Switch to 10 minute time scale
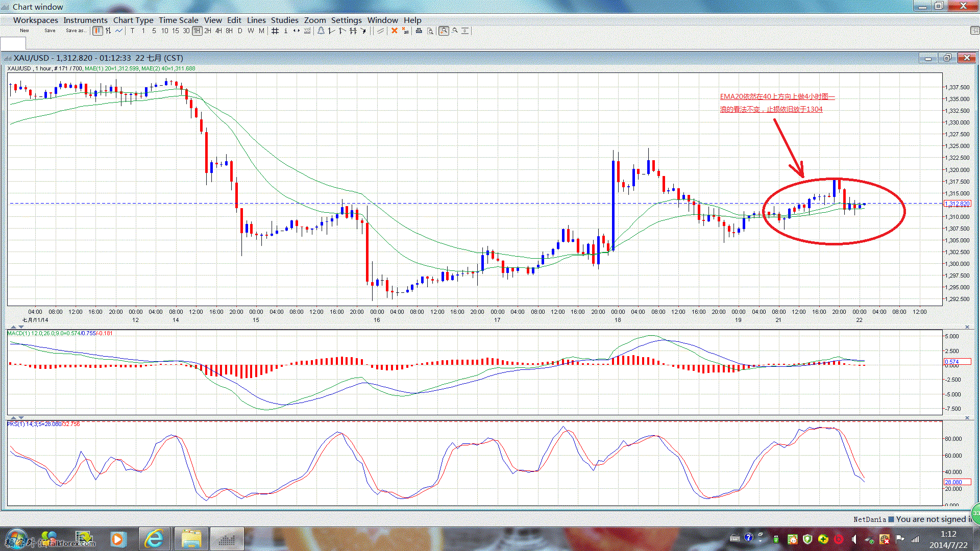This screenshot has height=551, width=980. tap(164, 31)
